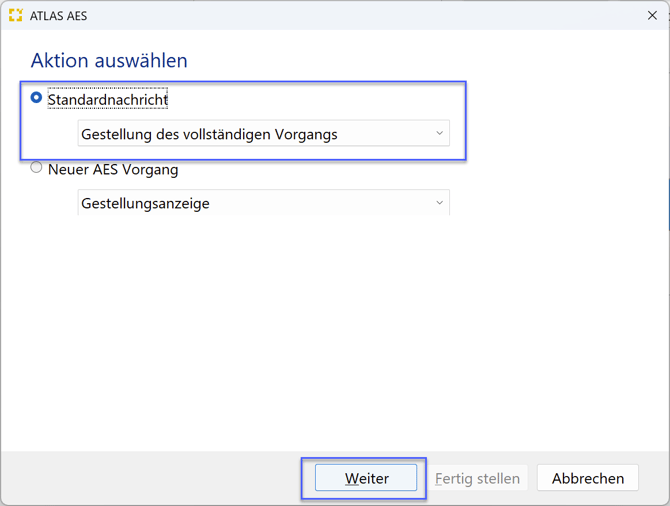Click empty title bar space right of ATLAS AES
670x506 pixels.
[x=350, y=15]
